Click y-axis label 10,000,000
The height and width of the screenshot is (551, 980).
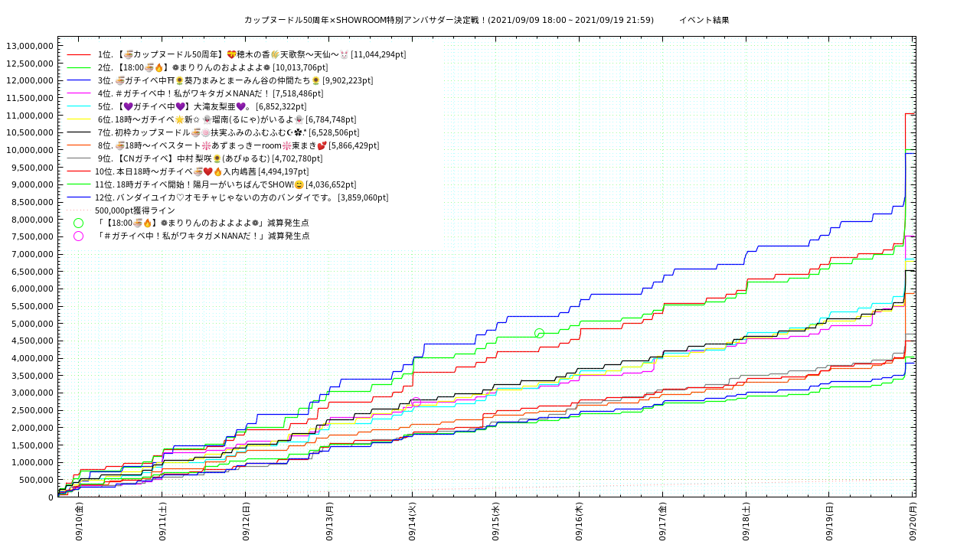(30, 150)
